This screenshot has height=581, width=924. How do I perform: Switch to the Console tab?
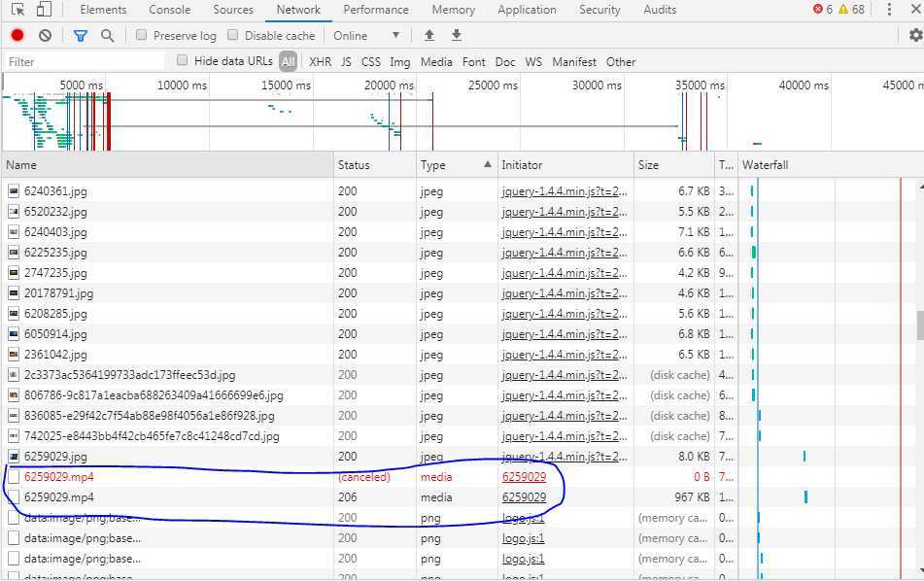click(x=169, y=10)
